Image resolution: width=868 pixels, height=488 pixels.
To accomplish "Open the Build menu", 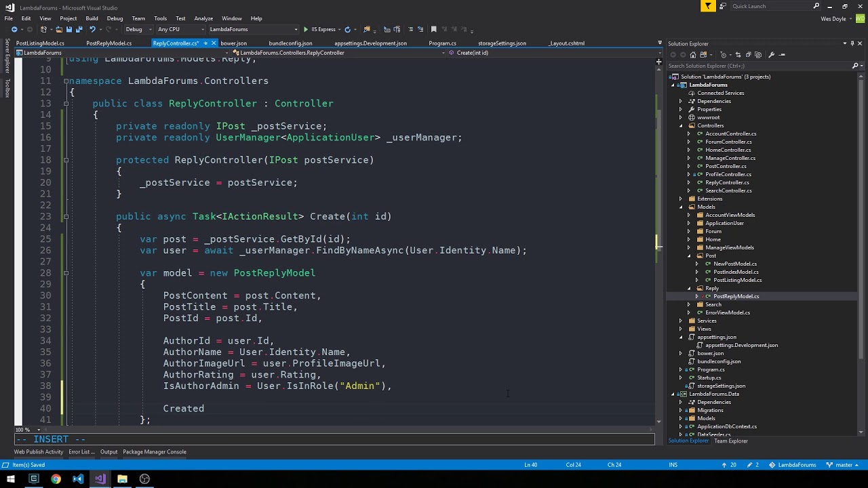I will point(92,18).
